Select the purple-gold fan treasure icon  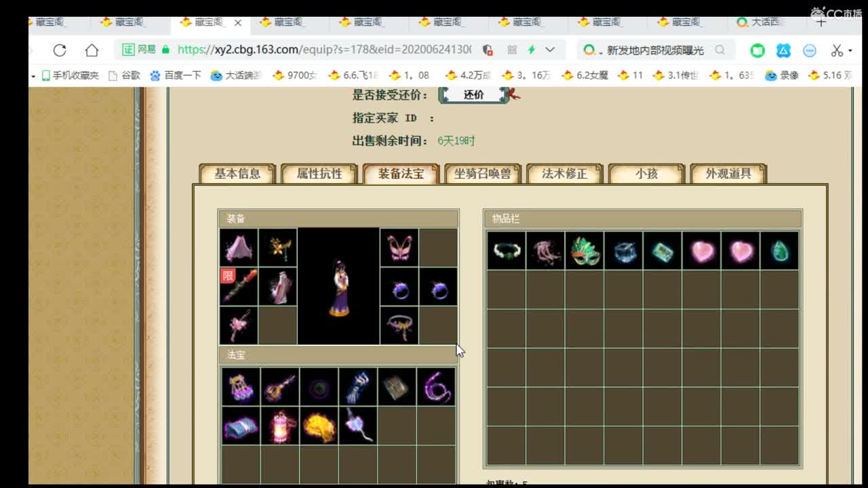click(241, 387)
